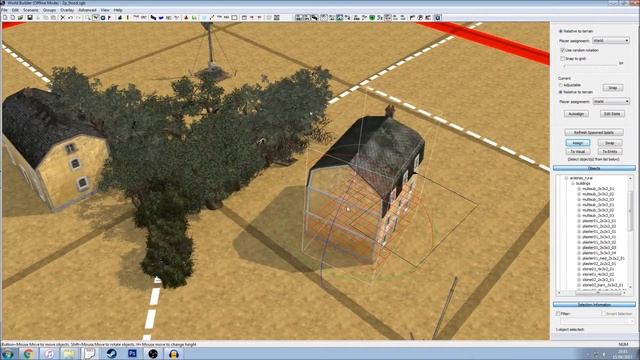Select top Relative to terrain radio button
The image size is (640, 360).
561,31
